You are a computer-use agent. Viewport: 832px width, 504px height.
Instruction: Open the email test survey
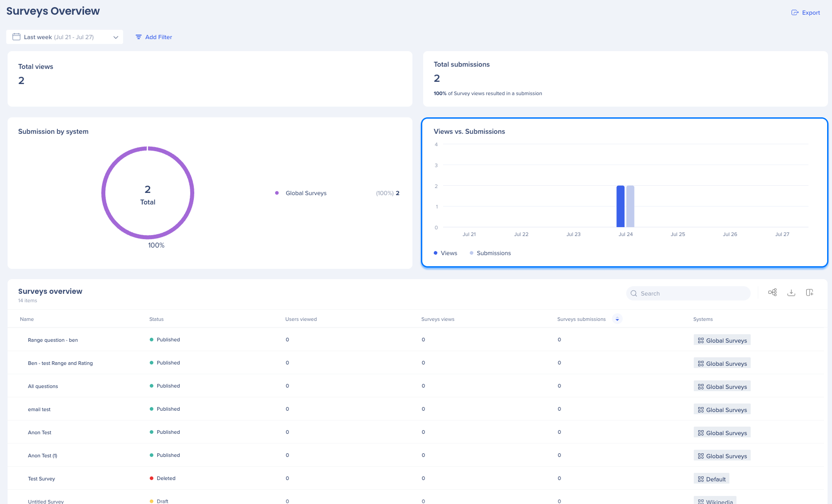click(39, 409)
